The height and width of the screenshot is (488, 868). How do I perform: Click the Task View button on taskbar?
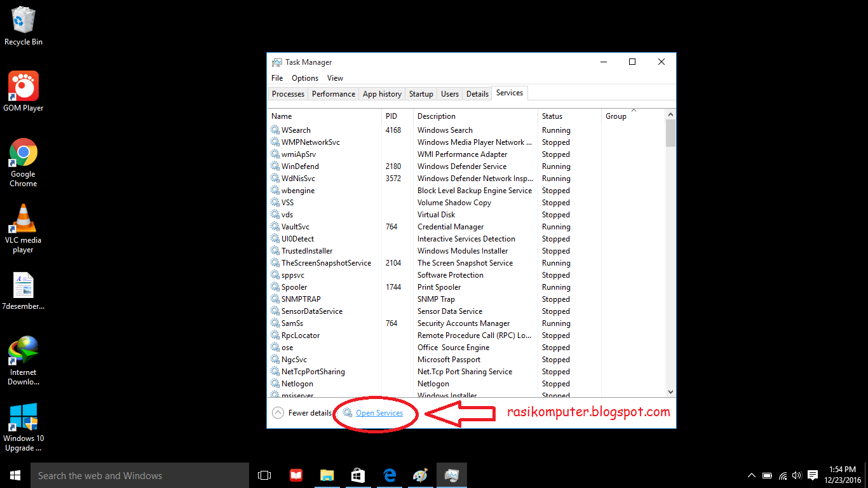click(x=264, y=475)
